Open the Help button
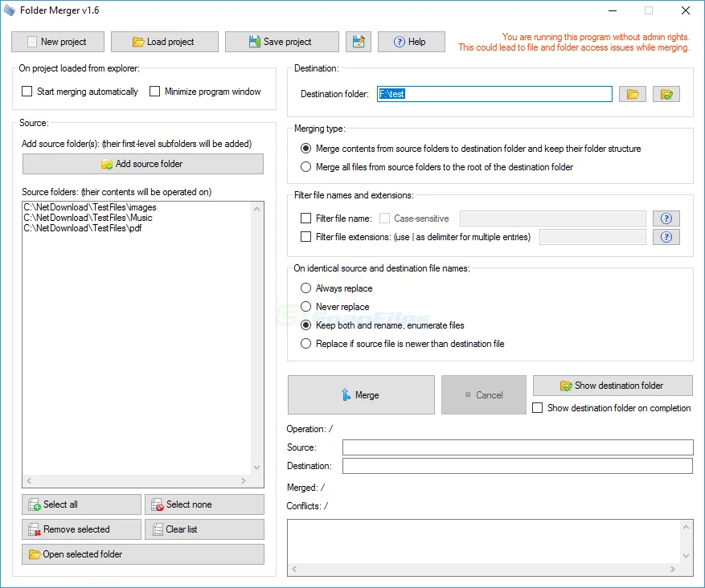 412,42
